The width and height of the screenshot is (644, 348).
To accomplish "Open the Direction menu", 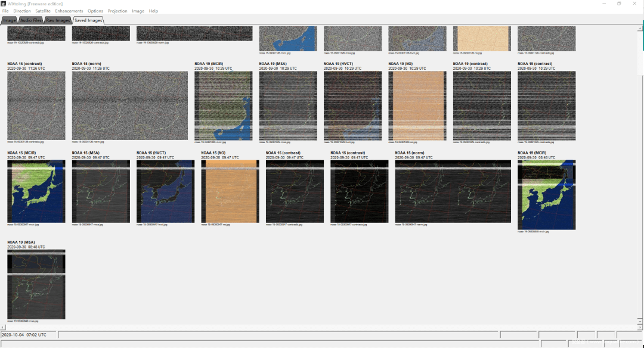I will (22, 11).
